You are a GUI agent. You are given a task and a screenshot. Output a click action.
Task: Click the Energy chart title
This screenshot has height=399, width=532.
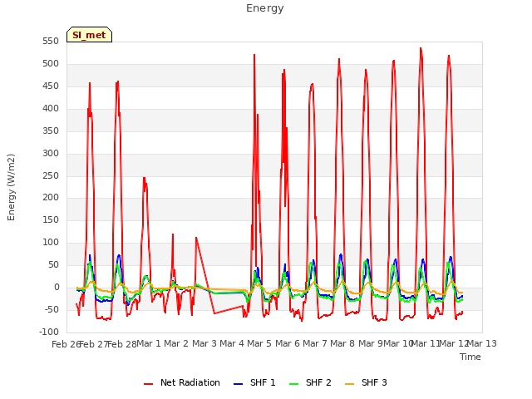click(265, 8)
